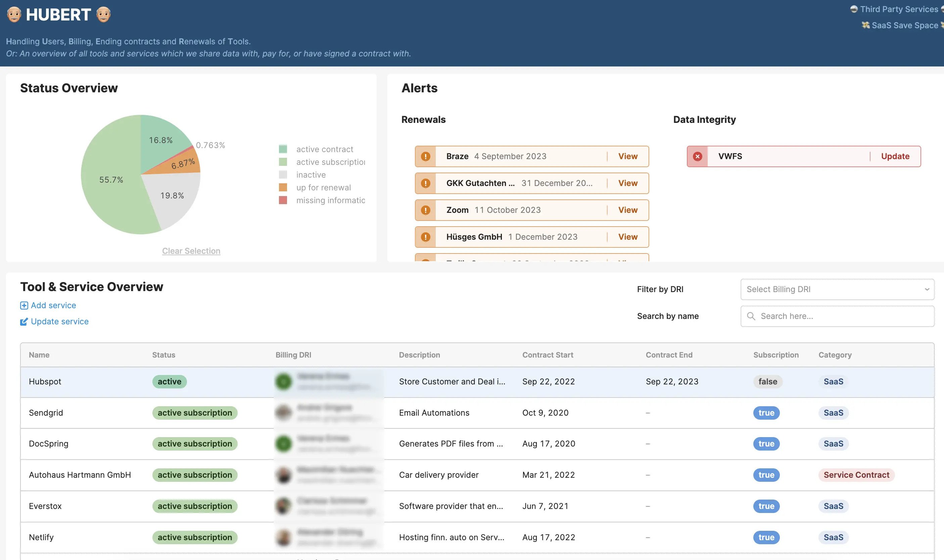Click the 19.8% pie chart slice
The width and height of the screenshot is (944, 560).
(x=172, y=195)
